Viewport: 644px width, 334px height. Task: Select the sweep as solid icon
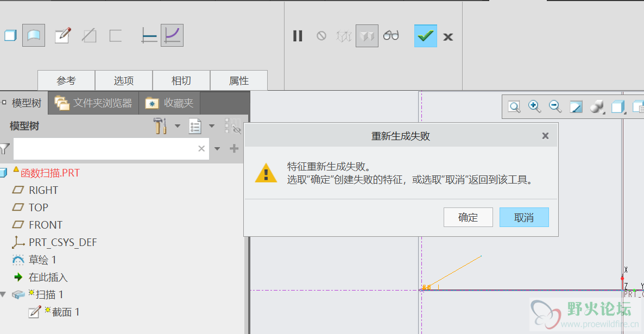coord(10,36)
